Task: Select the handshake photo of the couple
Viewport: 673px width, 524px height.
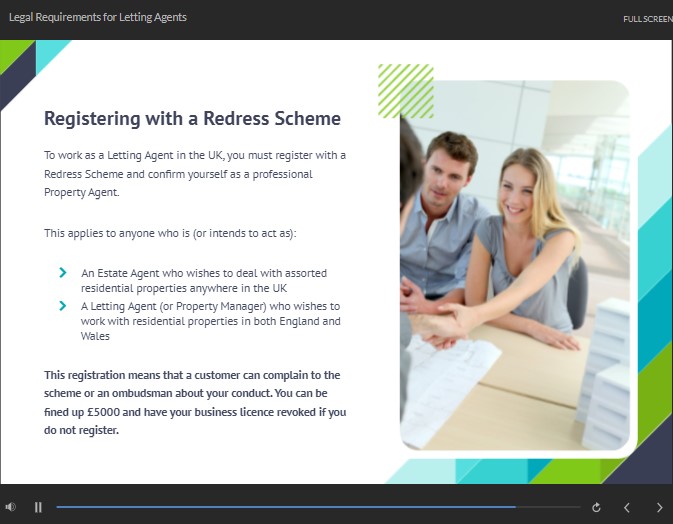Action: pyautogui.click(x=515, y=265)
